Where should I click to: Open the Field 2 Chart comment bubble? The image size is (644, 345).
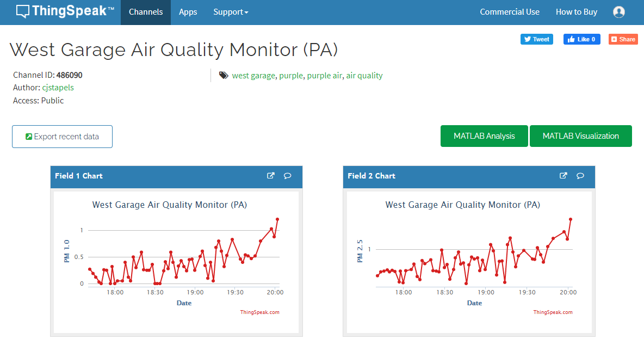(580, 176)
